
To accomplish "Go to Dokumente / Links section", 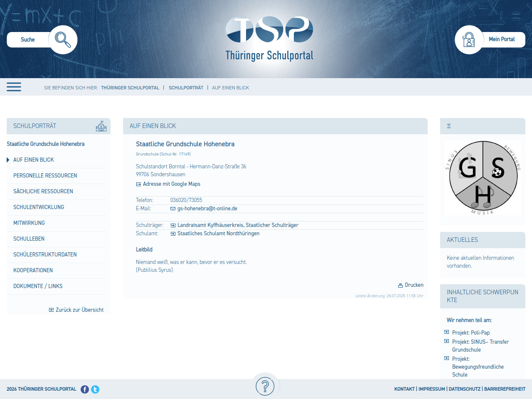I will [38, 286].
